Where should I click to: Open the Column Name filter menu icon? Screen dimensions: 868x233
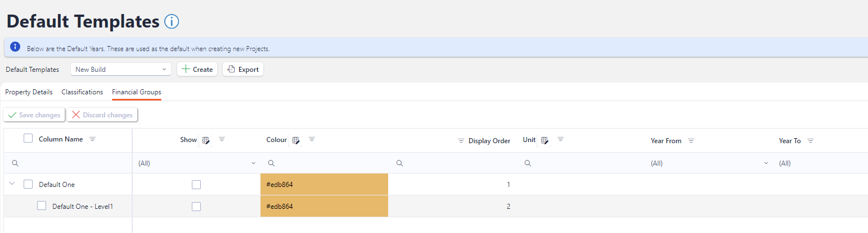coord(93,139)
